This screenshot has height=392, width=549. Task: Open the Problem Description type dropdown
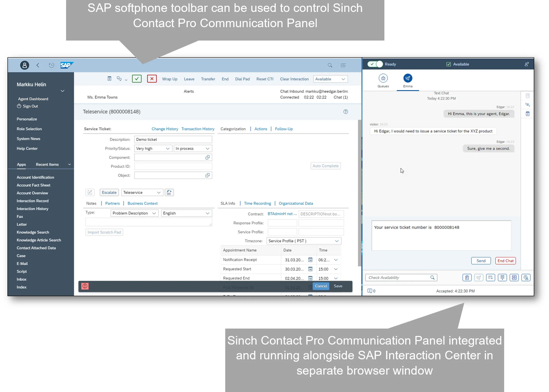click(134, 213)
